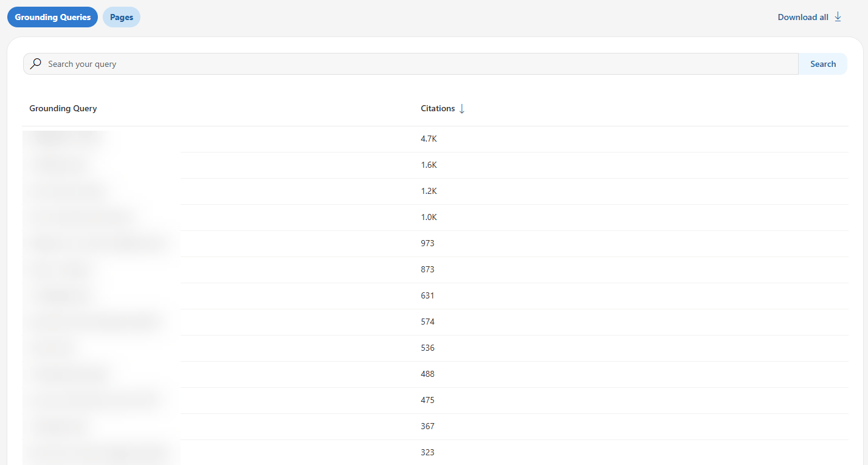Image resolution: width=868 pixels, height=465 pixels.
Task: Click the 488 citations link
Action: [x=427, y=374]
